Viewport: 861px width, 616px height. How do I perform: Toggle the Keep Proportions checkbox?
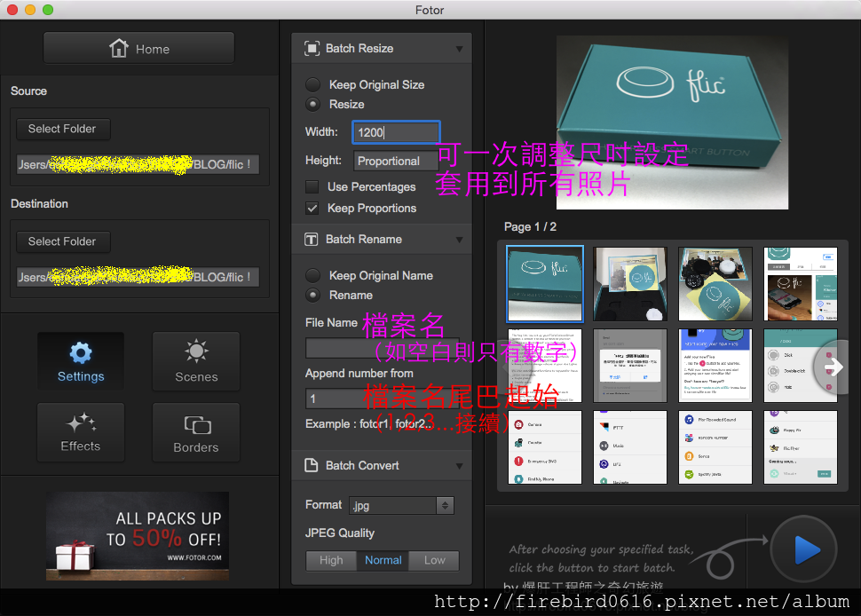312,208
